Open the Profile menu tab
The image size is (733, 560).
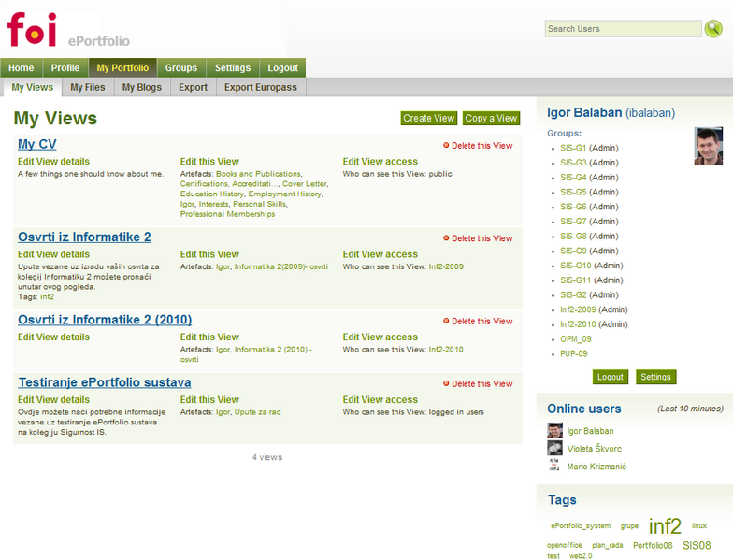pos(65,67)
